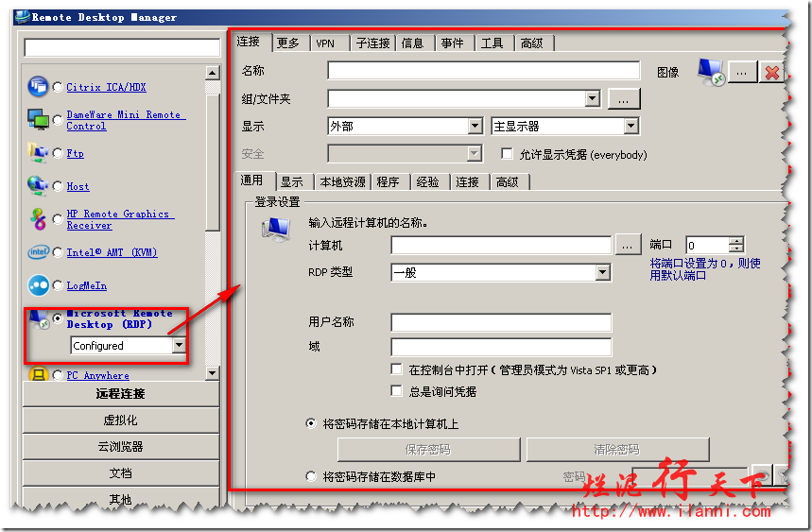This screenshot has height=532, width=812.
Task: Click the 图像 preview computer icon
Action: tap(711, 72)
